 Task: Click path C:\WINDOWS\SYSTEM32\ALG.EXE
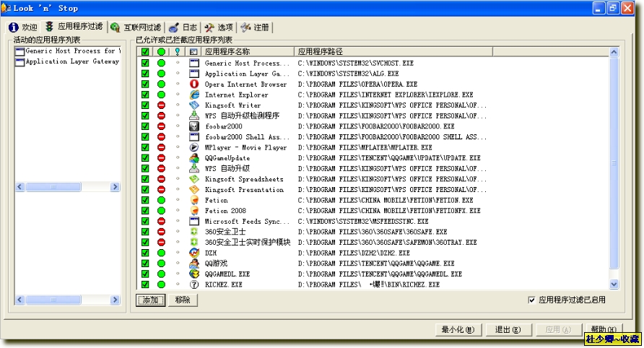pos(348,74)
